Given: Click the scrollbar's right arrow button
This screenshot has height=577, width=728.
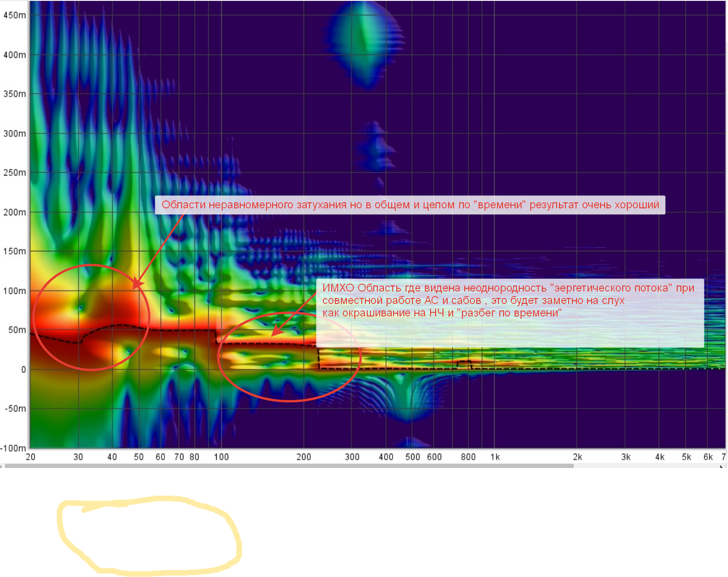Looking at the screenshot, I should click(722, 466).
